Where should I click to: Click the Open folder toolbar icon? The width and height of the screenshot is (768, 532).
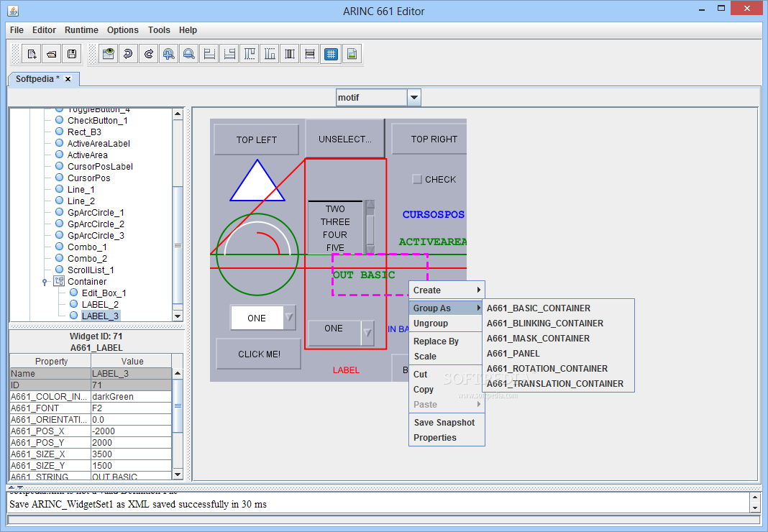tap(52, 54)
